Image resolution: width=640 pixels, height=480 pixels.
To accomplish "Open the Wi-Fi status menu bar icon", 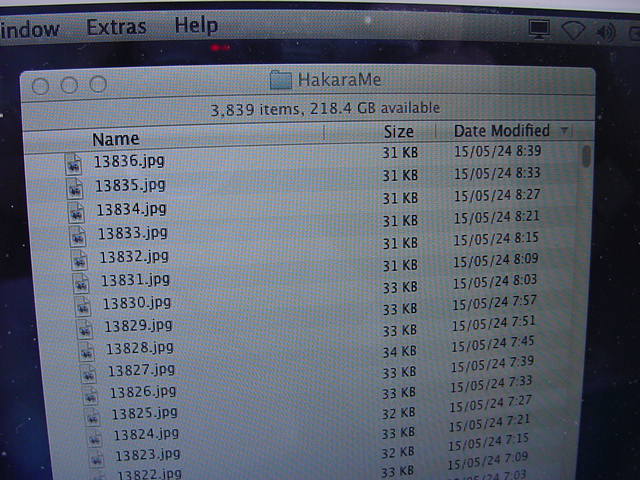I will pos(573,30).
